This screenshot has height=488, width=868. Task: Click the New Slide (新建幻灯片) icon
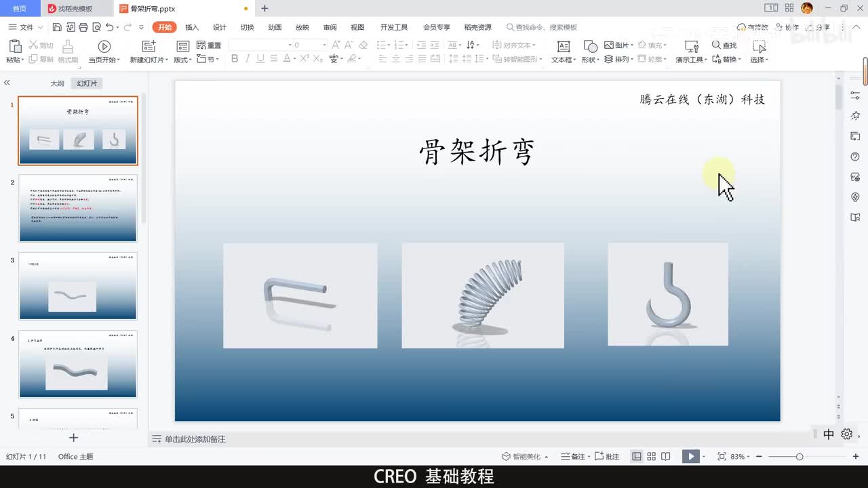(149, 46)
